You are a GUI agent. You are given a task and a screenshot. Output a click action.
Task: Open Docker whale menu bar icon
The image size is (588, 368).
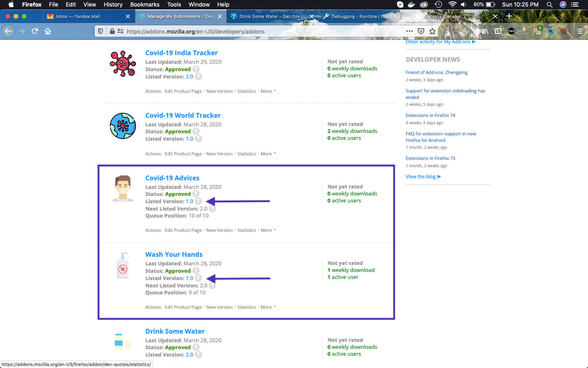pyautogui.click(x=412, y=4)
